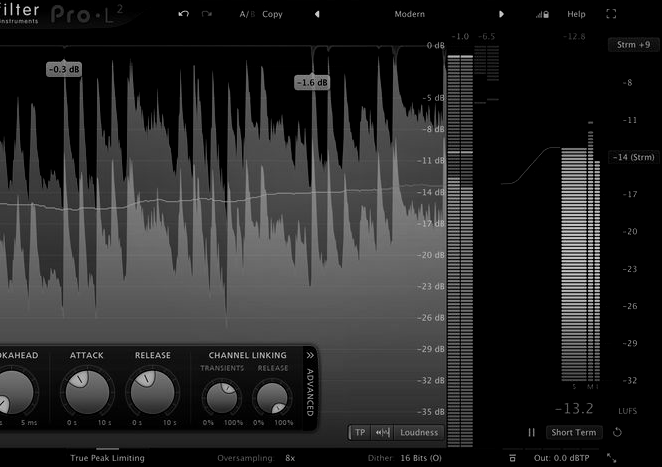Toggle the waveform display mode button
Image resolution: width=662 pixels, height=467 pixels.
tap(381, 432)
